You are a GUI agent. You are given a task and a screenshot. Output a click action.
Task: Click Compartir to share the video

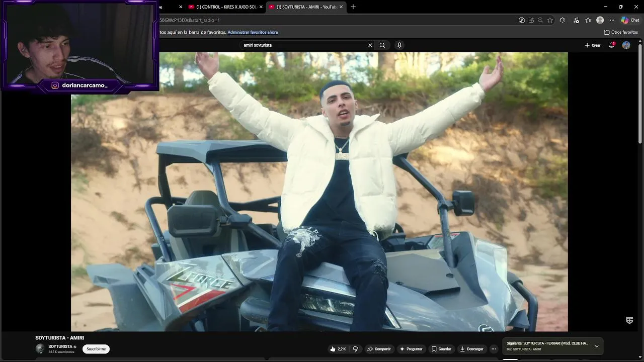(x=379, y=349)
